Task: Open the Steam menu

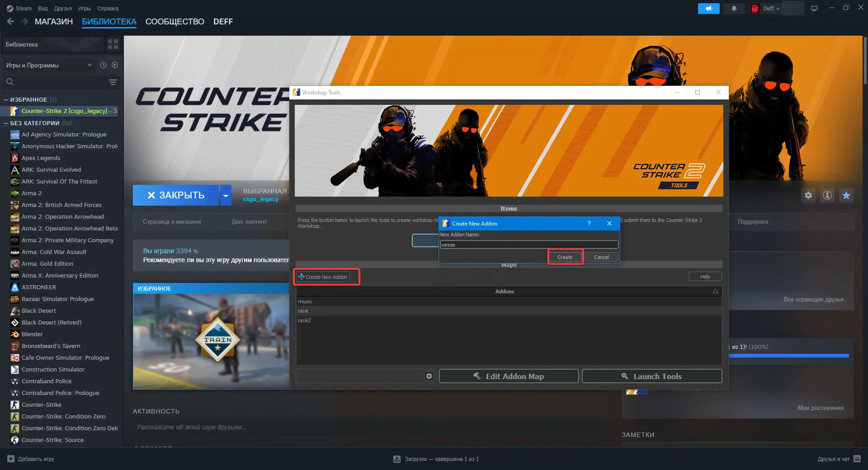Action: (24, 8)
